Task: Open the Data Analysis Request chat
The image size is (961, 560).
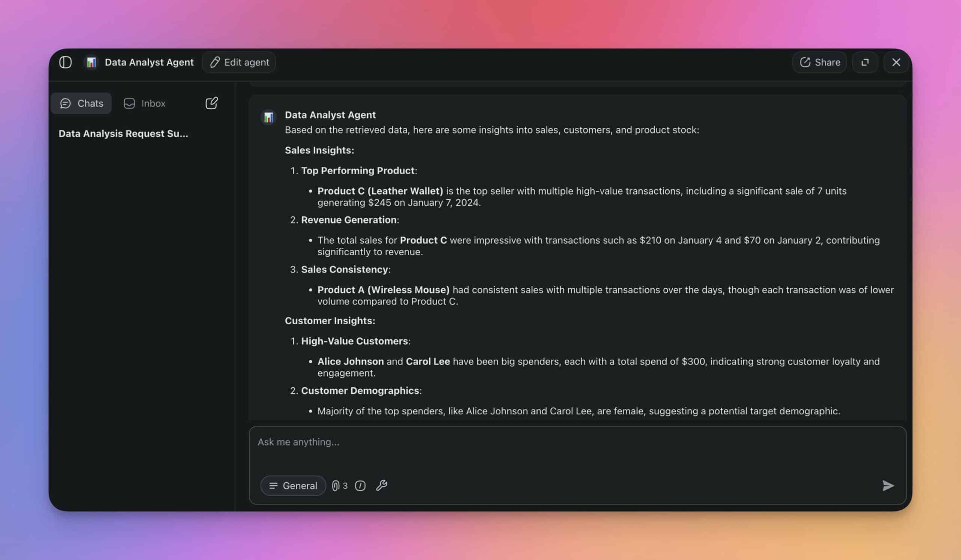Action: (123, 133)
